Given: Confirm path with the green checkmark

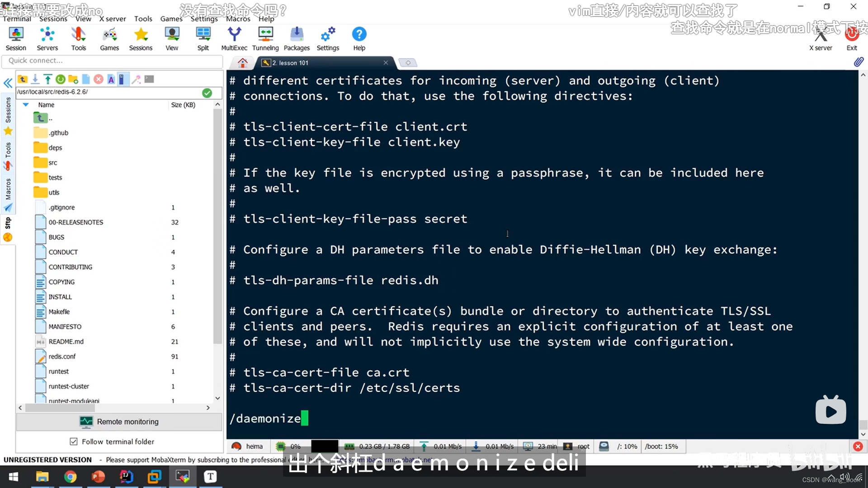Looking at the screenshot, I should click(207, 93).
